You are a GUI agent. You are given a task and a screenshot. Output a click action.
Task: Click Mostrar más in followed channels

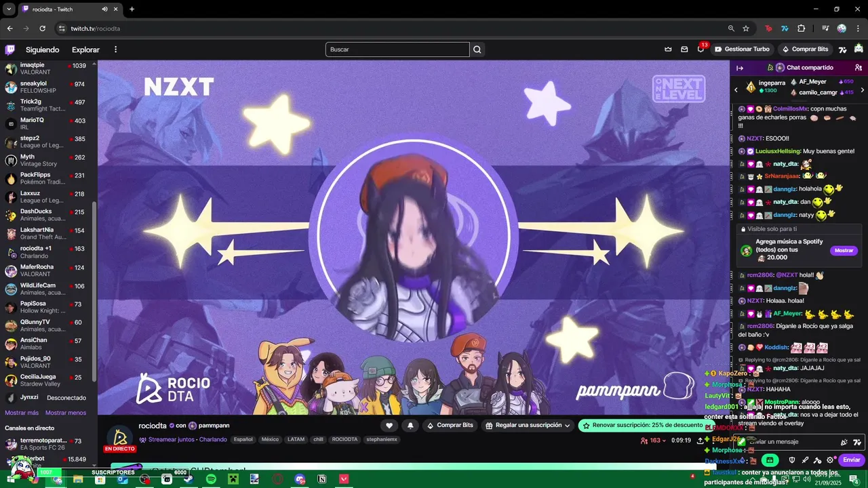click(22, 413)
